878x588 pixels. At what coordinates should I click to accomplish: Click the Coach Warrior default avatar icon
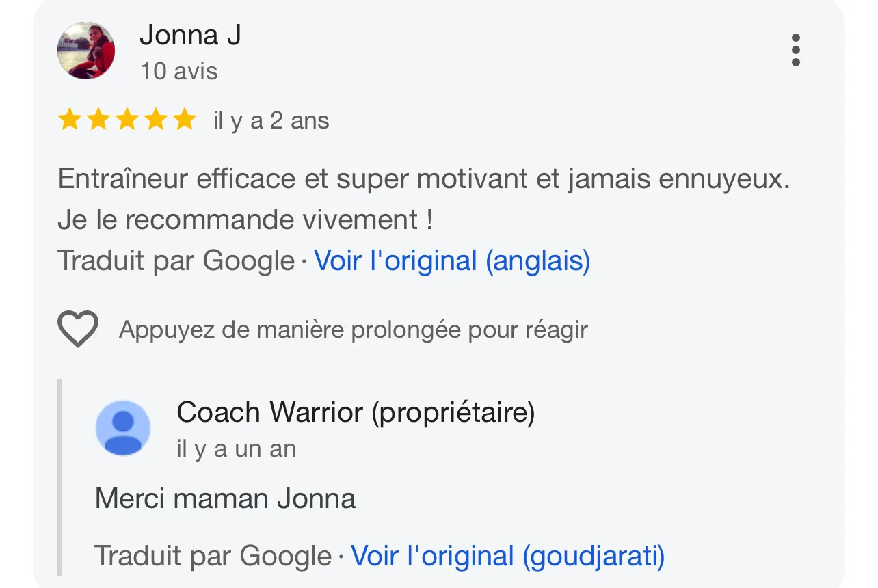[123, 428]
